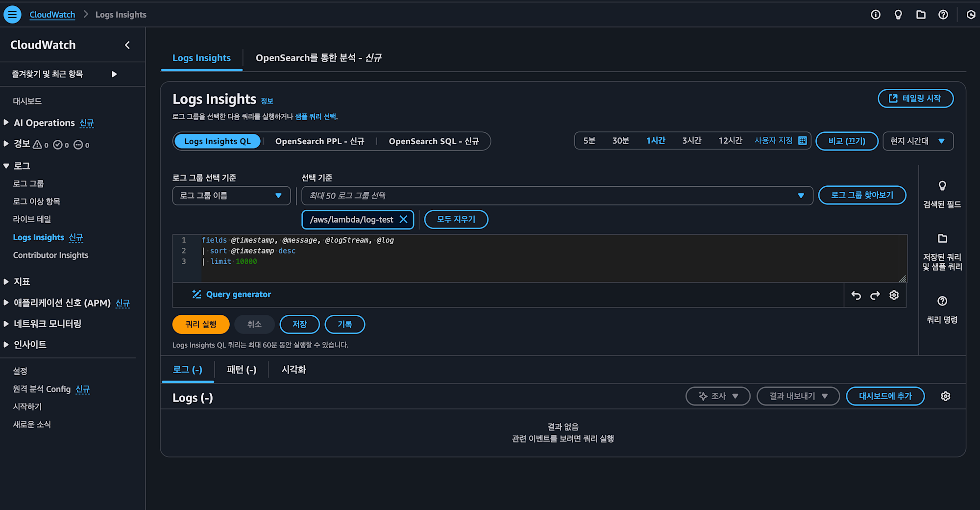980x510 pixels.
Task: Set the time range to 1시간
Action: [x=656, y=141]
